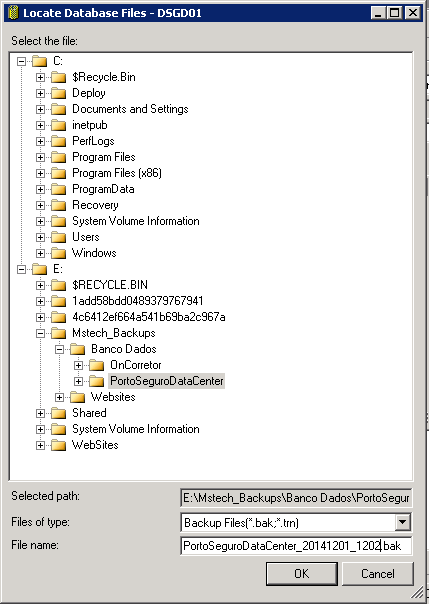
Task: Click the Websites folder icon under Mstech_Backups
Action: [77, 397]
